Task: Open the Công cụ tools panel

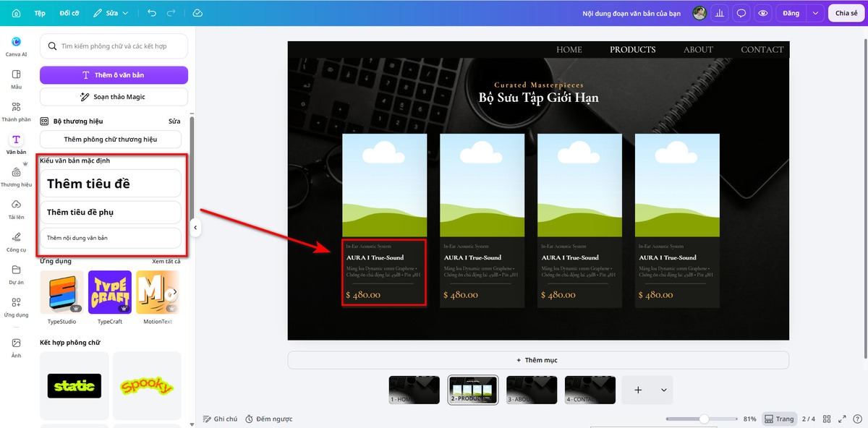Action: pyautogui.click(x=16, y=242)
